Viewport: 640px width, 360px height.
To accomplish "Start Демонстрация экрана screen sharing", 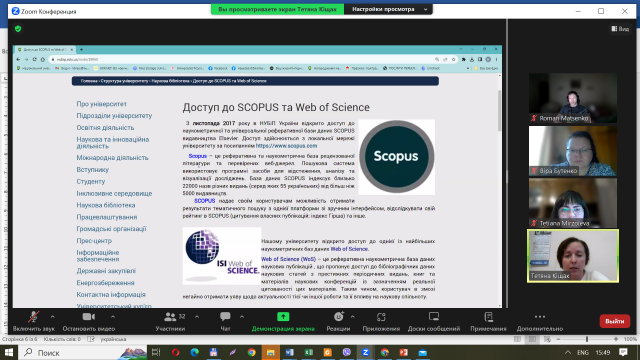I will [283, 321].
